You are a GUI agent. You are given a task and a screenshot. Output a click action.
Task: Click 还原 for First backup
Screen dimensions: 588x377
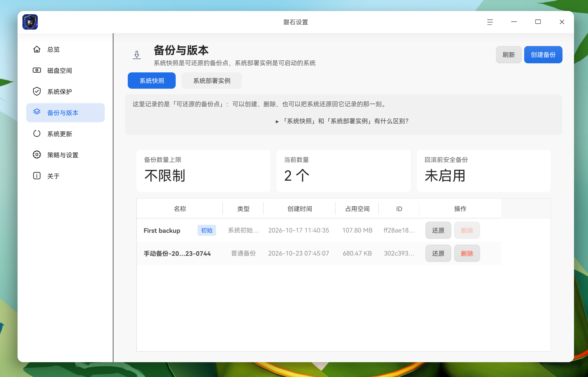pyautogui.click(x=438, y=230)
